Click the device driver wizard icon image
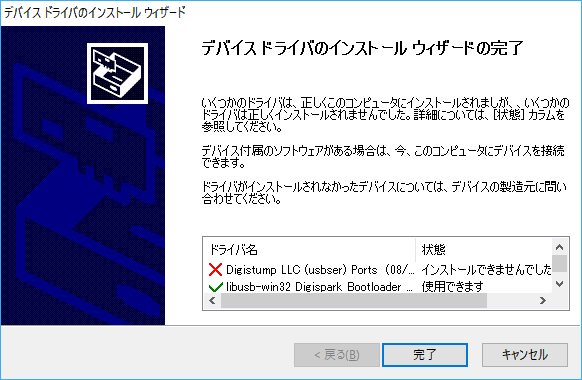The image size is (582, 380). 117,73
